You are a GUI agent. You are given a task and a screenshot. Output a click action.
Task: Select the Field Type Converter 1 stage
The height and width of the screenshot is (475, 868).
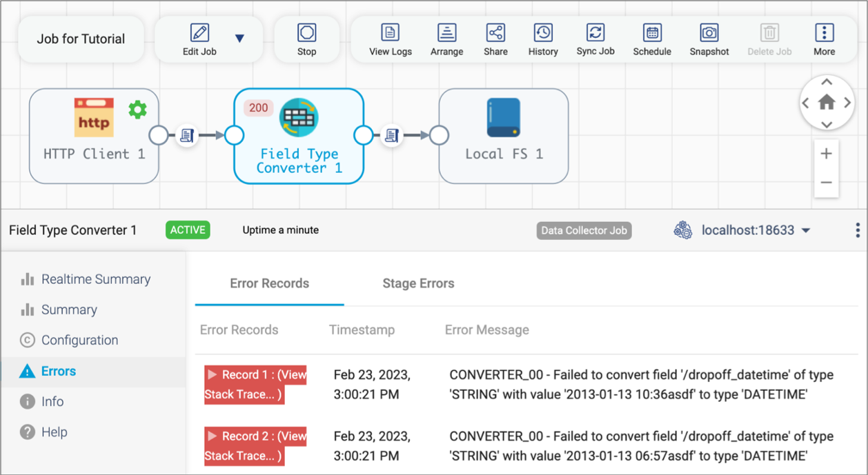pos(298,136)
